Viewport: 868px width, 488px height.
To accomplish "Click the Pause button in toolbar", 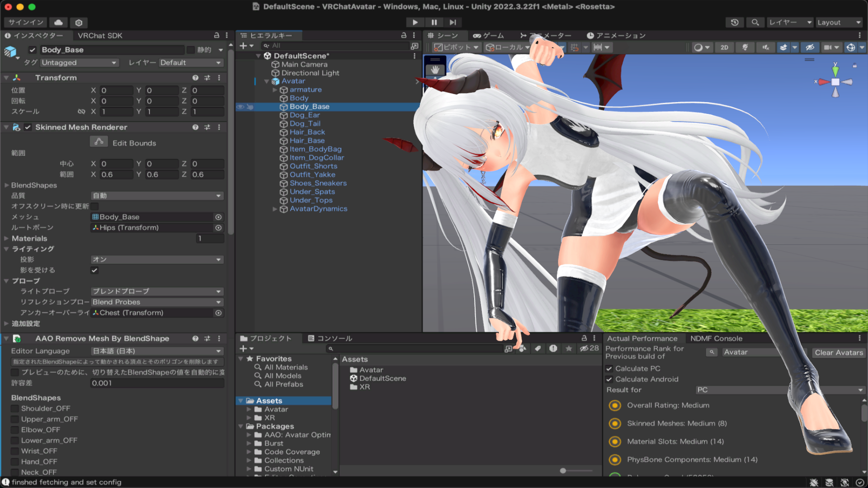I will (434, 22).
